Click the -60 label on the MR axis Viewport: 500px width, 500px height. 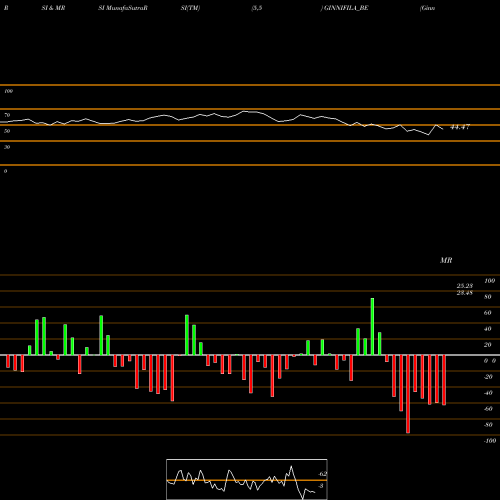point(488,409)
